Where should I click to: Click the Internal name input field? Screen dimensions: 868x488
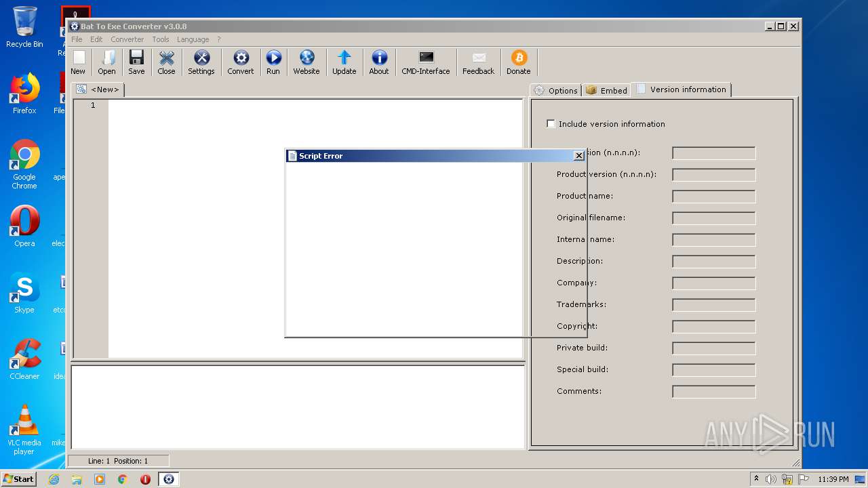tap(713, 240)
